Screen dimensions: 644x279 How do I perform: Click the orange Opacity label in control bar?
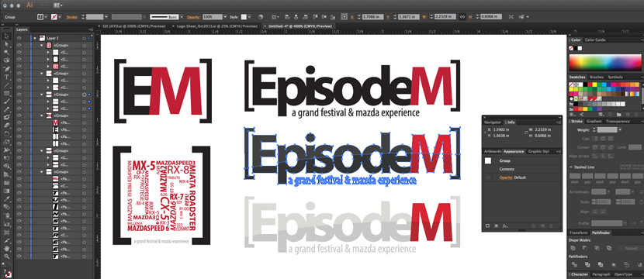(193, 17)
